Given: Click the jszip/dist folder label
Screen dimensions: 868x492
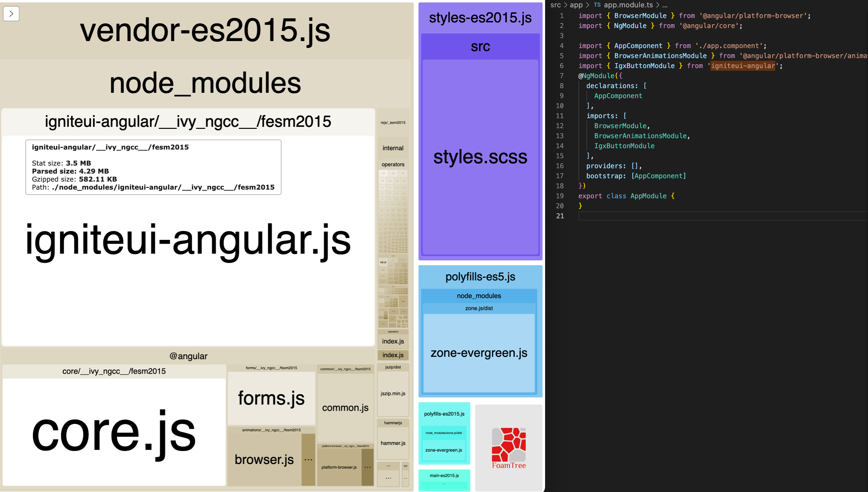Looking at the screenshot, I should (x=393, y=367).
